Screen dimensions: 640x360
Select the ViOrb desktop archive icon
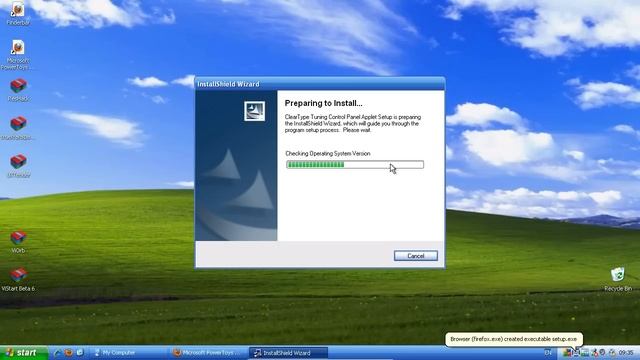[18, 242]
